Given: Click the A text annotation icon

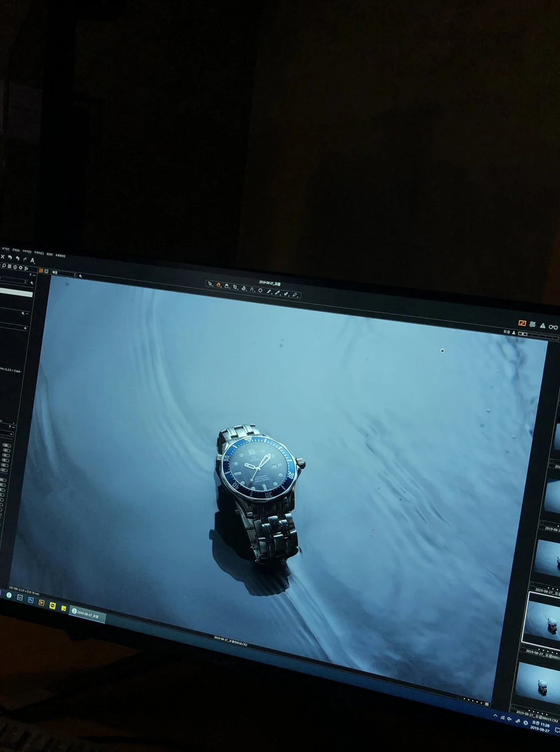Looking at the screenshot, I should point(32,260).
